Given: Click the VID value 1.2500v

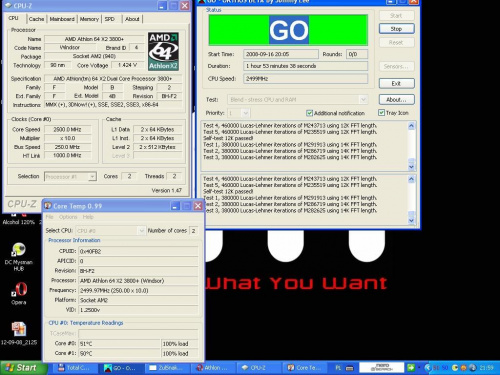Looking at the screenshot, I should pos(138,310).
